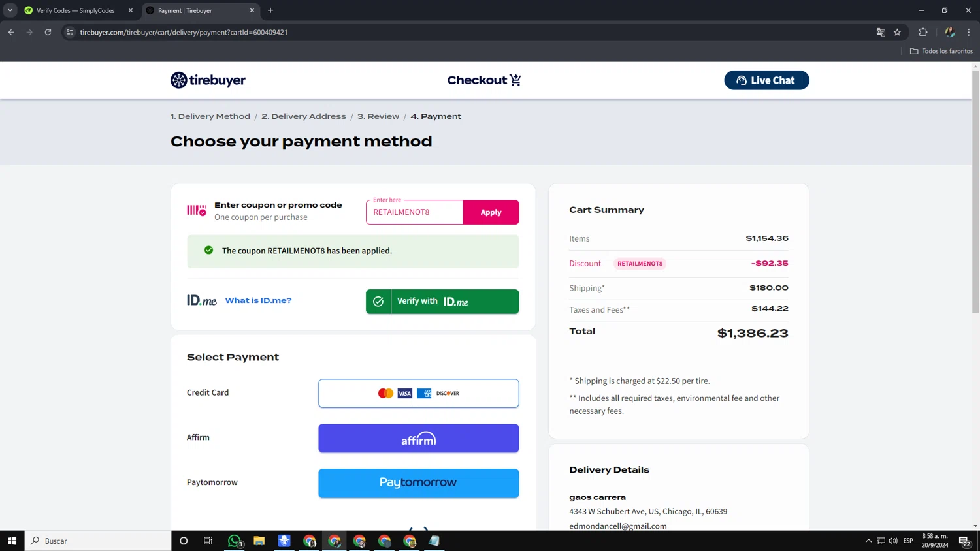Click the Taxes and Fees $144.22 value

[x=770, y=309]
